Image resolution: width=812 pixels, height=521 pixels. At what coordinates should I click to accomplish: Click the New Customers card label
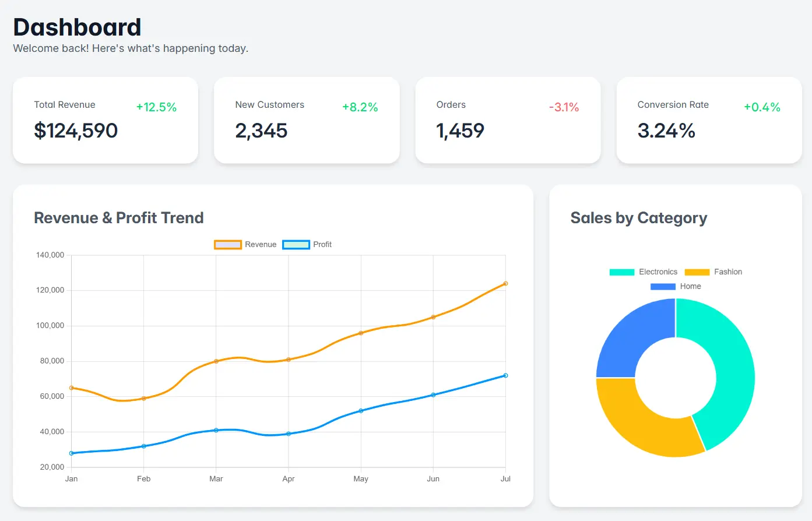point(270,105)
